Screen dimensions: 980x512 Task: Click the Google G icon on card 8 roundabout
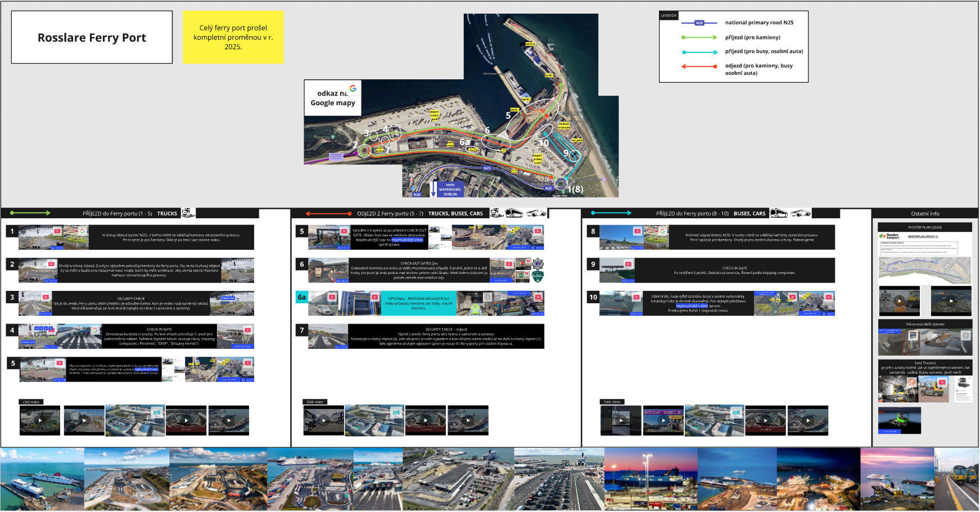point(663,231)
